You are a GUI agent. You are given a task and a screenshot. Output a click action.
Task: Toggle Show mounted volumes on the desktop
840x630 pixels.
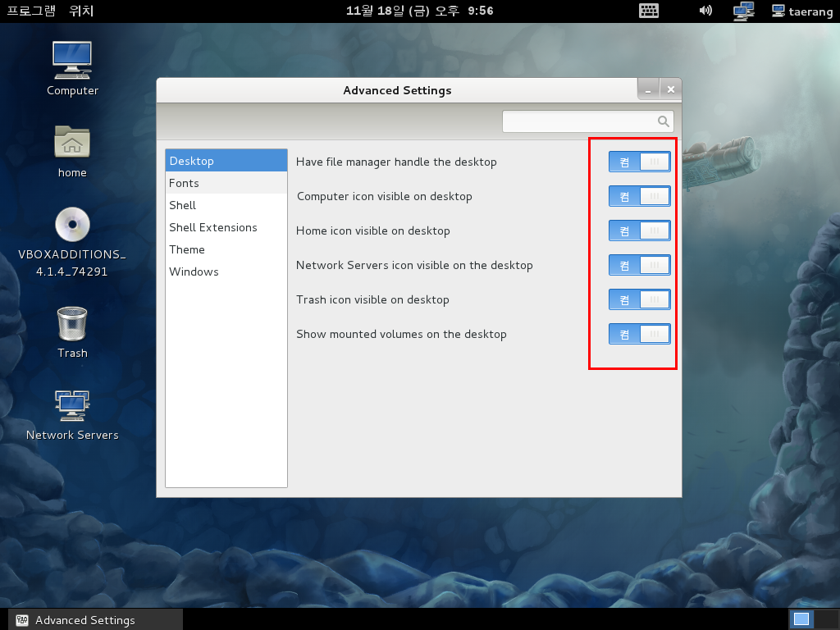640,335
